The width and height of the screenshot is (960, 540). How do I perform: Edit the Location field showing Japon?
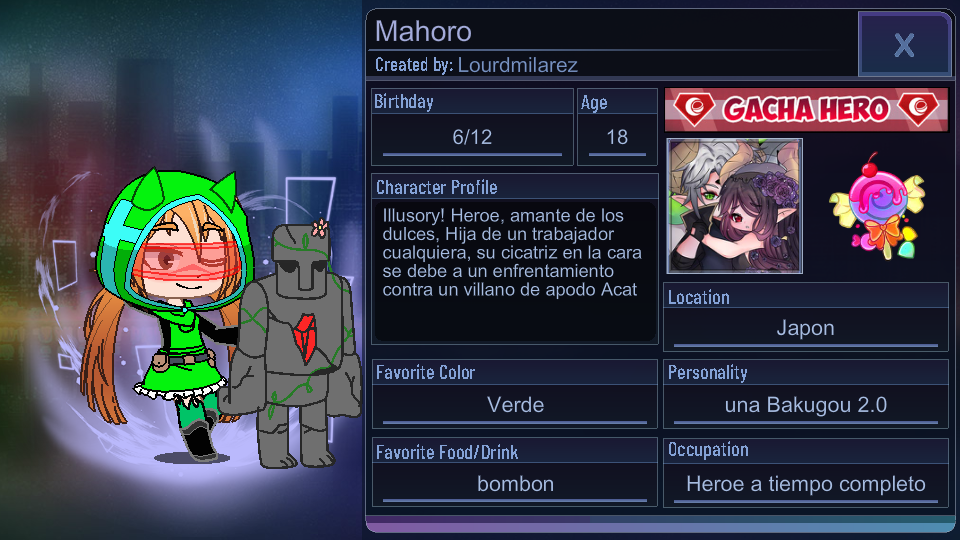(x=806, y=329)
